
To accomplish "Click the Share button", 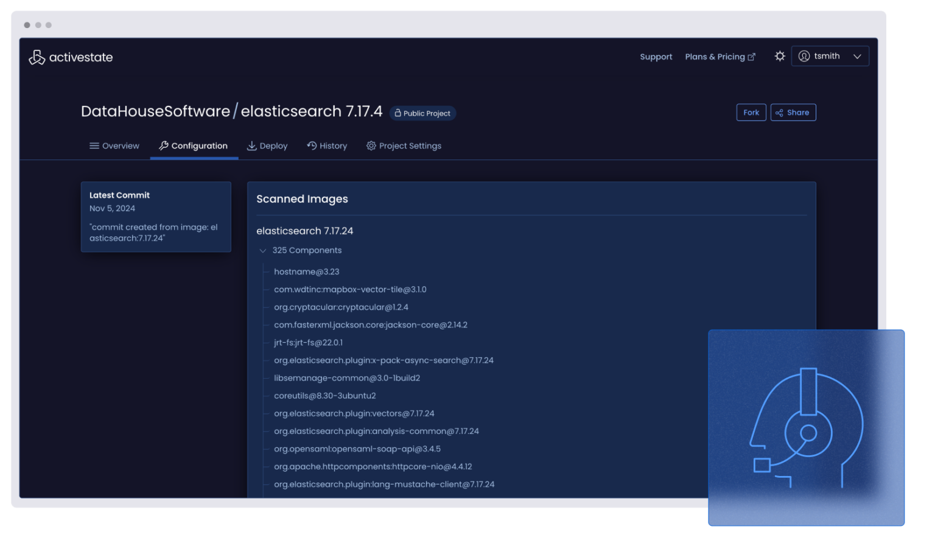I will point(793,112).
